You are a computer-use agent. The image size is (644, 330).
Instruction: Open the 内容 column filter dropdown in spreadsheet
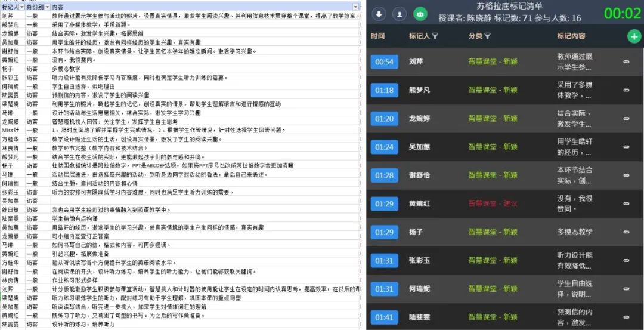[355, 7]
